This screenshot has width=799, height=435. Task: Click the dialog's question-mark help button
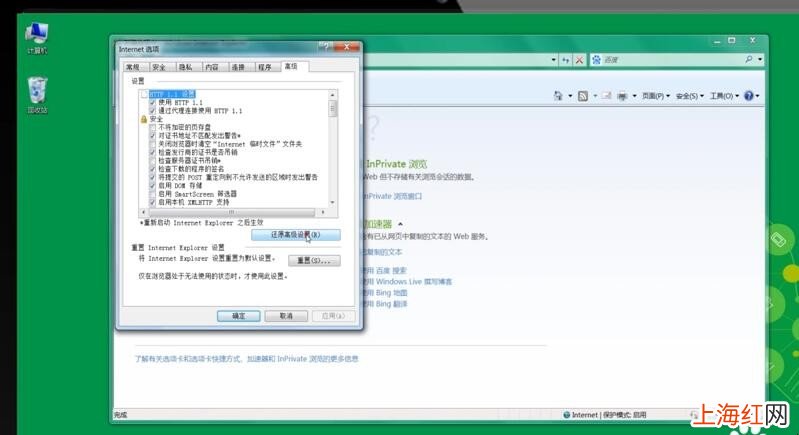(x=326, y=46)
